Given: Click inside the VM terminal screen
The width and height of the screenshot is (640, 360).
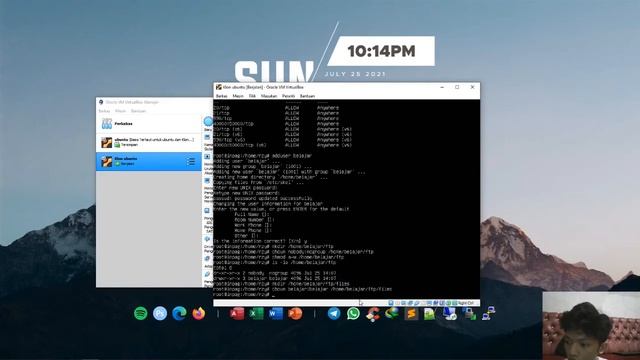Looking at the screenshot, I should (347, 199).
